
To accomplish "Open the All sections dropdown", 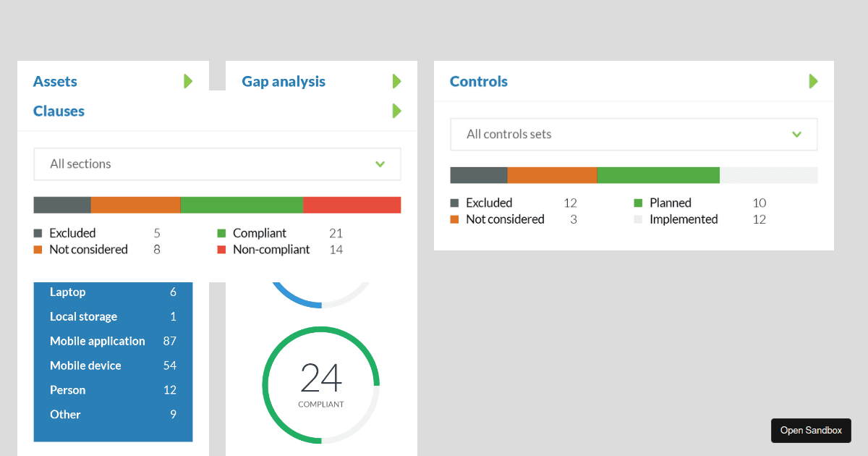I will [x=217, y=164].
